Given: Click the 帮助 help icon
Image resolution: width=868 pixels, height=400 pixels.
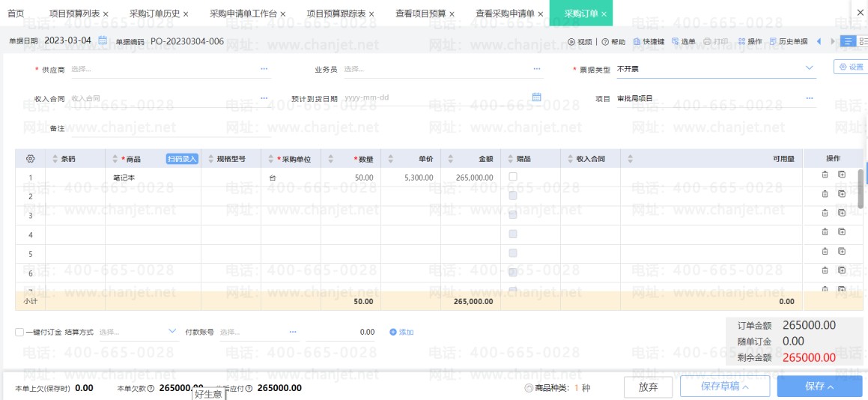Looking at the screenshot, I should point(605,41).
